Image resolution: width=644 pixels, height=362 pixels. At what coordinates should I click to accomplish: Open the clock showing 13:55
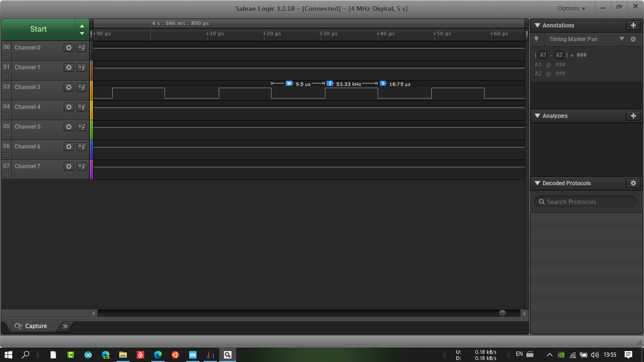[610, 355]
